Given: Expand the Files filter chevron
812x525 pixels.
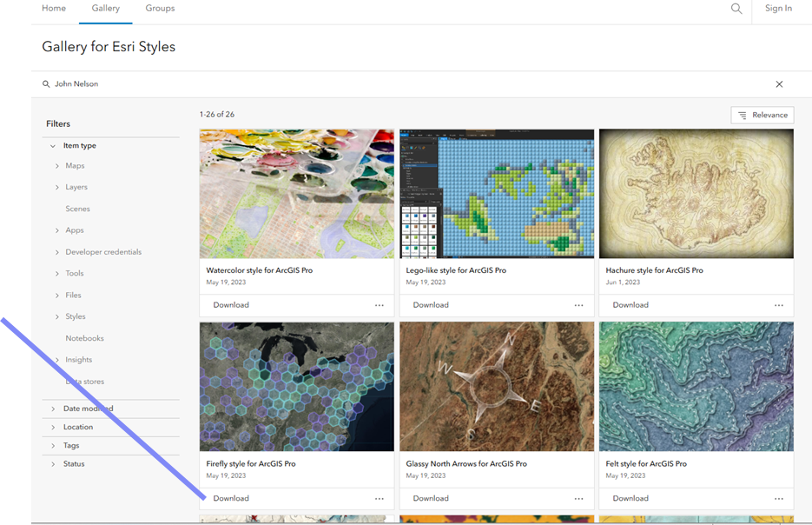Looking at the screenshot, I should click(x=57, y=295).
